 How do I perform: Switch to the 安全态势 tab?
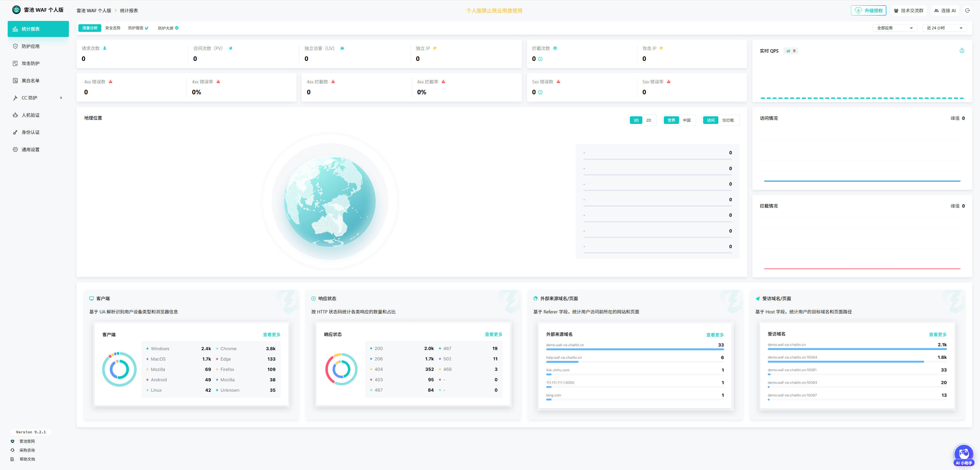pos(113,28)
